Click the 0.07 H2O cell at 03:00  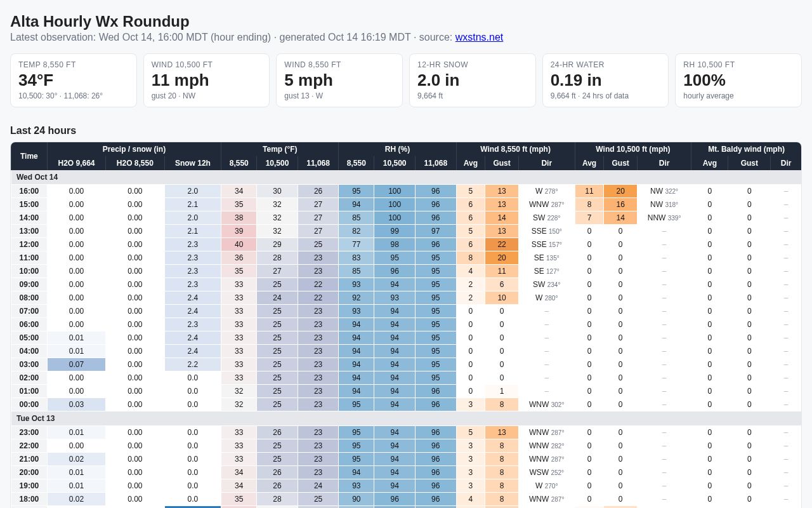(76, 364)
